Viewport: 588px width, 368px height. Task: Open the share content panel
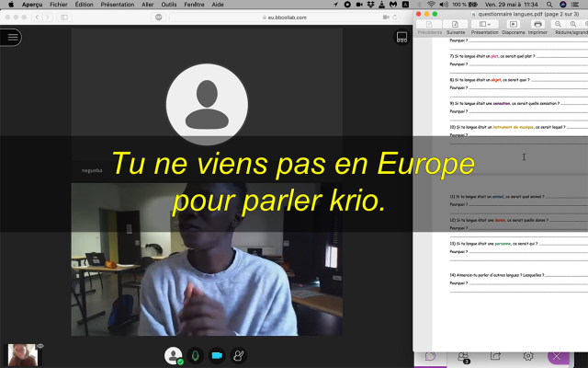[x=496, y=356]
